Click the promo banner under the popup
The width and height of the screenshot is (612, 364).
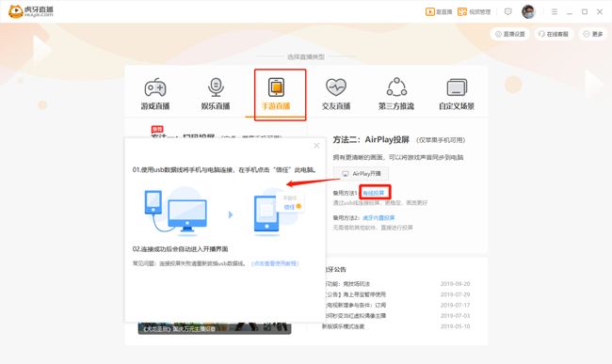[x=215, y=328]
